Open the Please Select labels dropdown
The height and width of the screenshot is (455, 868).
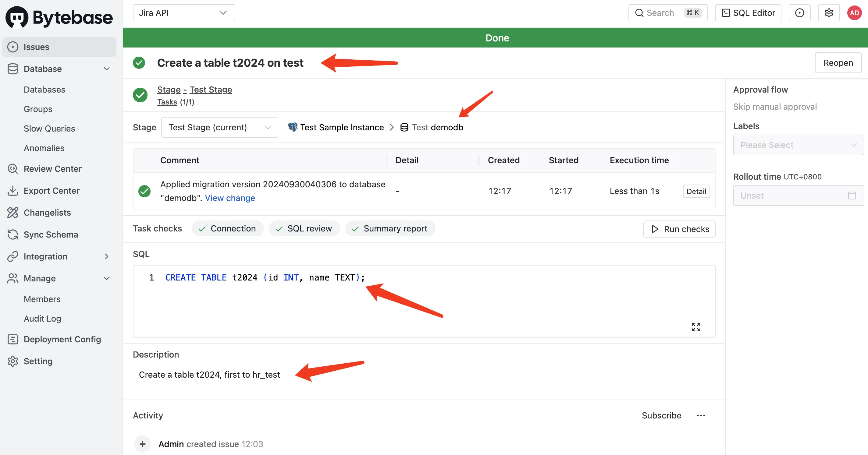coord(798,145)
